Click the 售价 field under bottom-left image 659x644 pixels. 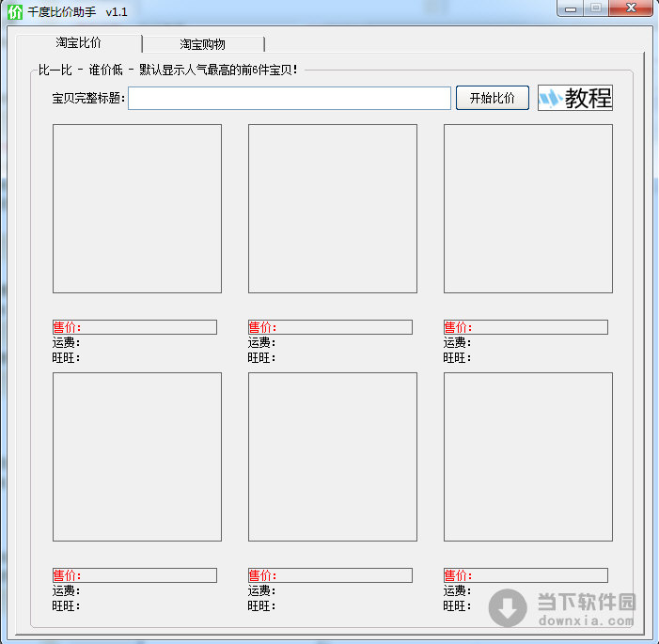(134, 575)
